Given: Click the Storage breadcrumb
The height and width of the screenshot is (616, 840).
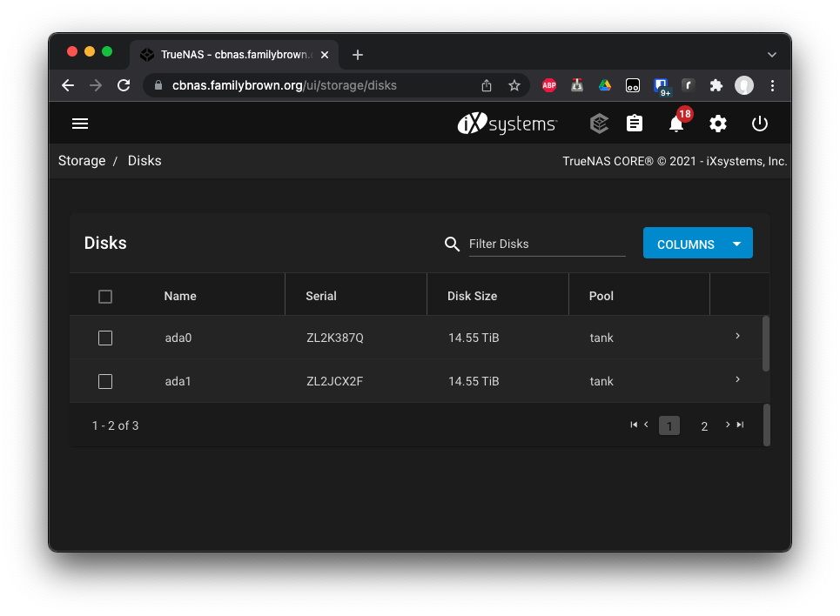Looking at the screenshot, I should point(82,161).
